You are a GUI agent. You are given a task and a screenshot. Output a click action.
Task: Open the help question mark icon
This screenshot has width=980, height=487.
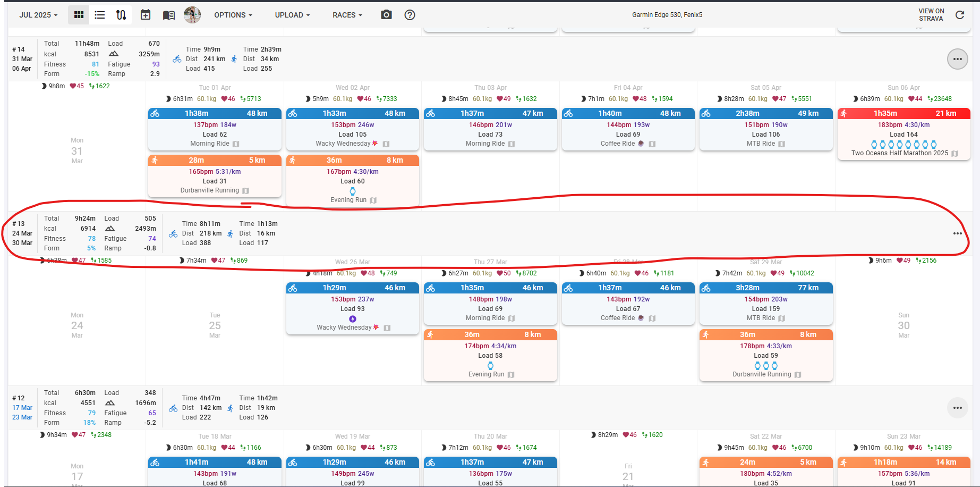pos(410,15)
